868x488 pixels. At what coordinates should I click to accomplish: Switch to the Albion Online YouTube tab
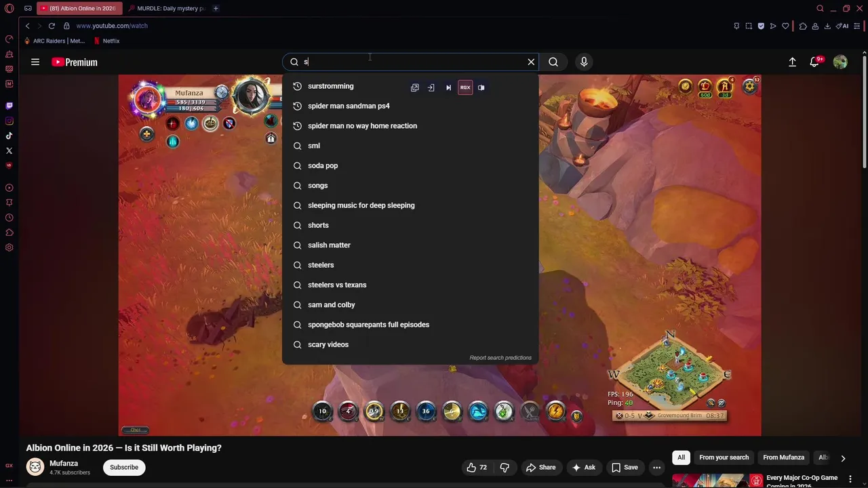[79, 9]
